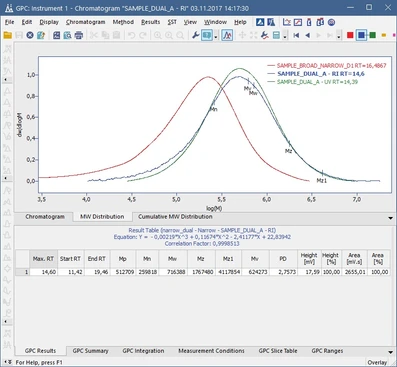Click the Overlay status bar indicator
Viewport: 397px width, 367px height.
point(377,362)
